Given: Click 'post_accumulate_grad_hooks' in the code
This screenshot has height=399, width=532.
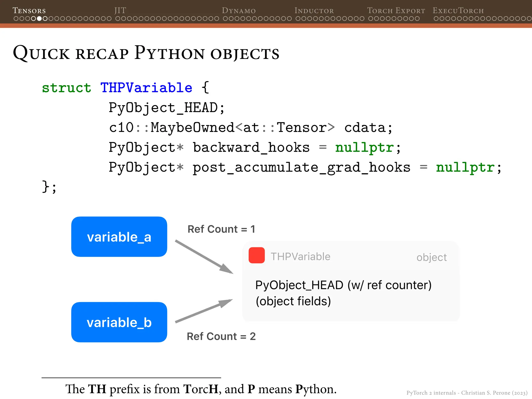Looking at the screenshot, I should [302, 168].
